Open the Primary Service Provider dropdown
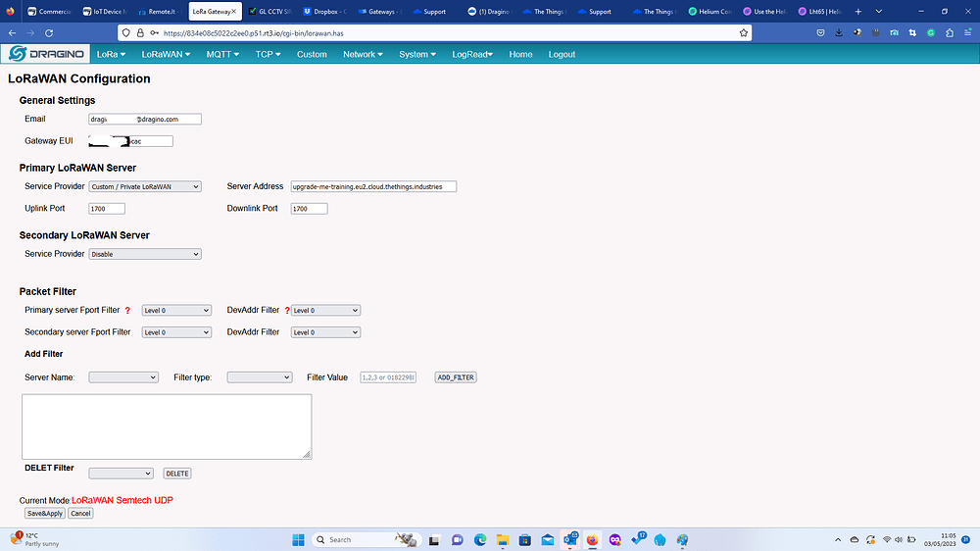The height and width of the screenshot is (551, 980). click(145, 186)
